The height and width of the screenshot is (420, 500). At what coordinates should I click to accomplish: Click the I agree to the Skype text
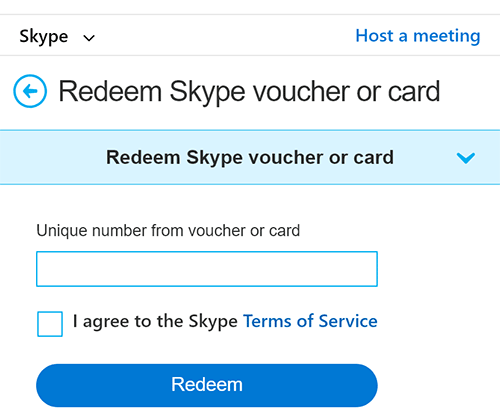[x=155, y=322]
